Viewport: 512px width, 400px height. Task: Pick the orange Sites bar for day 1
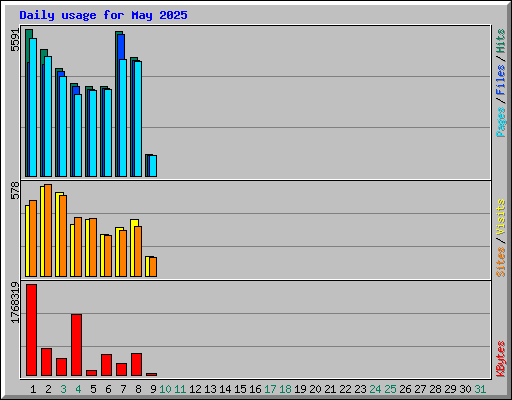(x=33, y=238)
